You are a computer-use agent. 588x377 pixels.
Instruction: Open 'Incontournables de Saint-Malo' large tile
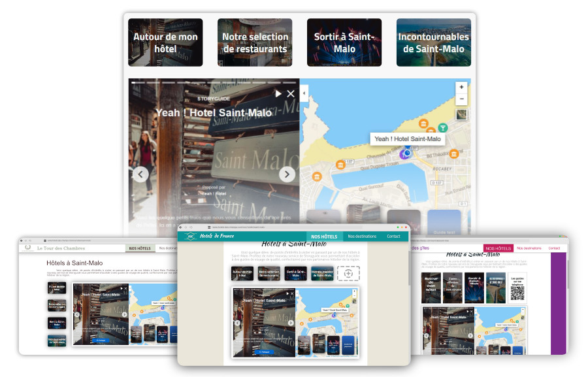click(x=434, y=42)
